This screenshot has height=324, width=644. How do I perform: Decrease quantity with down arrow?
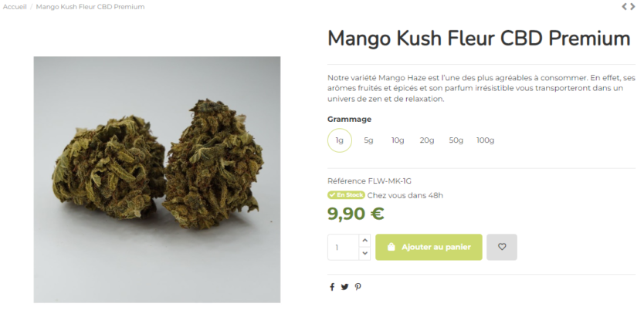point(364,254)
